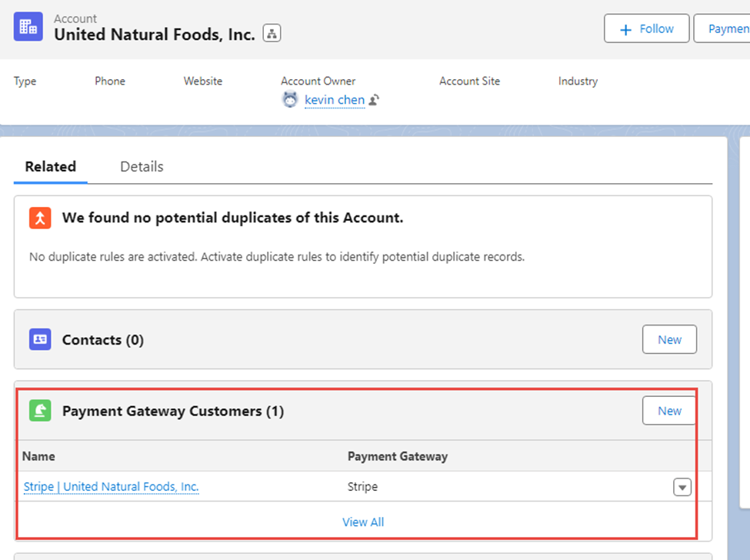Change account owner via person icon
Screen dimensions: 750x560
[374, 99]
